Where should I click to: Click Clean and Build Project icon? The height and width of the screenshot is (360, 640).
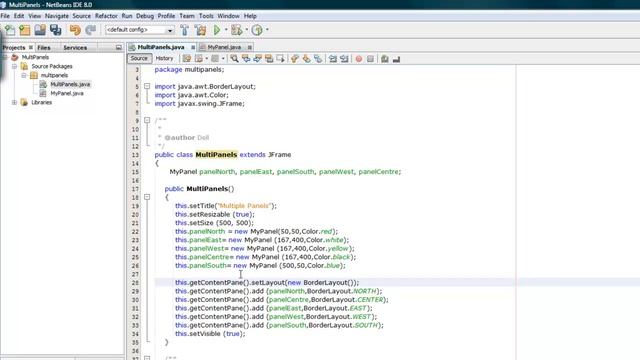(200, 30)
